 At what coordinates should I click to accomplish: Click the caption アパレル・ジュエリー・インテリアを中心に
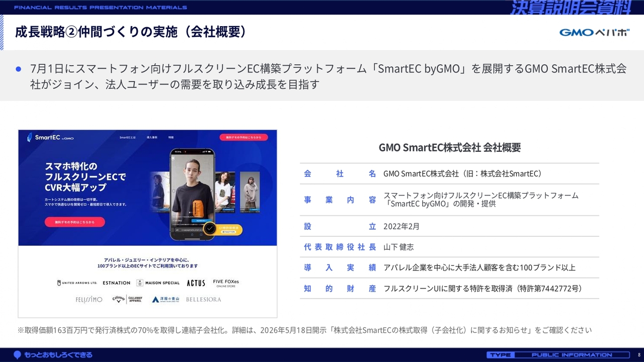(147, 263)
